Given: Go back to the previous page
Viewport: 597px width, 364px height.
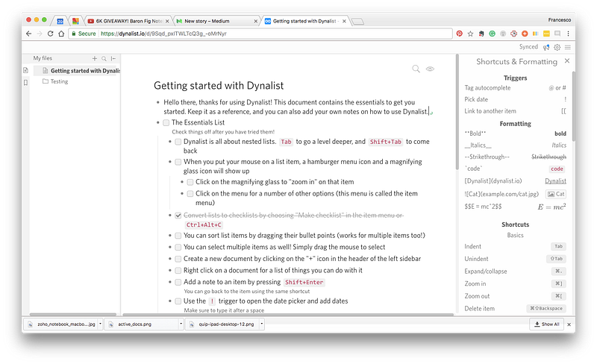Looking at the screenshot, I should pyautogui.click(x=28, y=34).
